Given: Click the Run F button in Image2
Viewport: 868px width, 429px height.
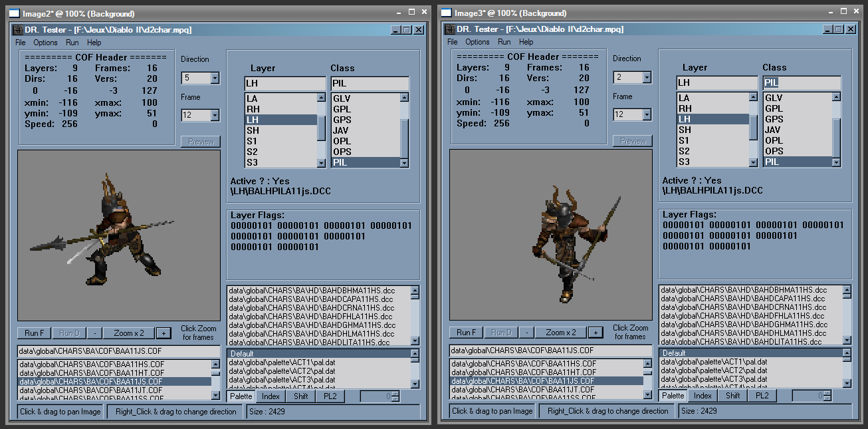Looking at the screenshot, I should (x=35, y=333).
